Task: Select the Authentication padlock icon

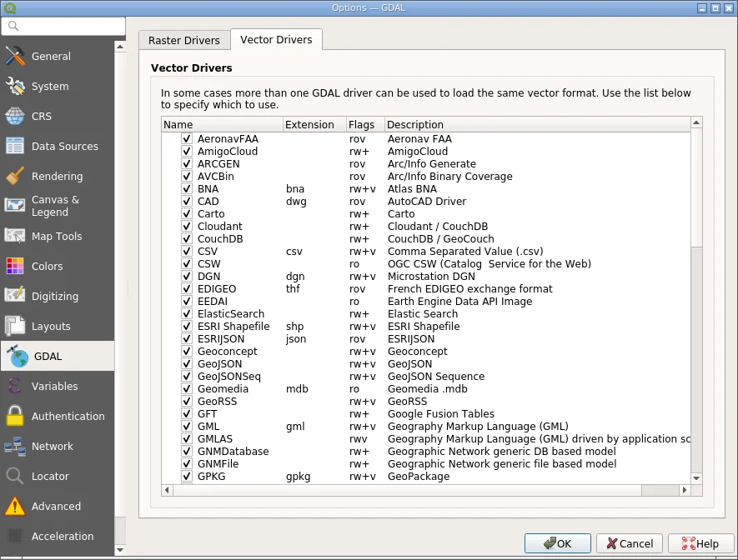Action: click(x=15, y=417)
